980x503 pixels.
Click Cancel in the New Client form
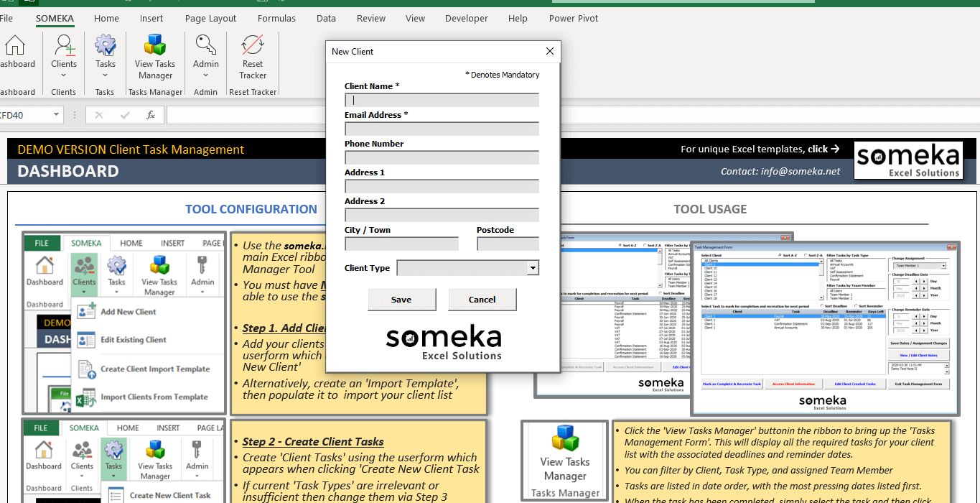click(482, 300)
